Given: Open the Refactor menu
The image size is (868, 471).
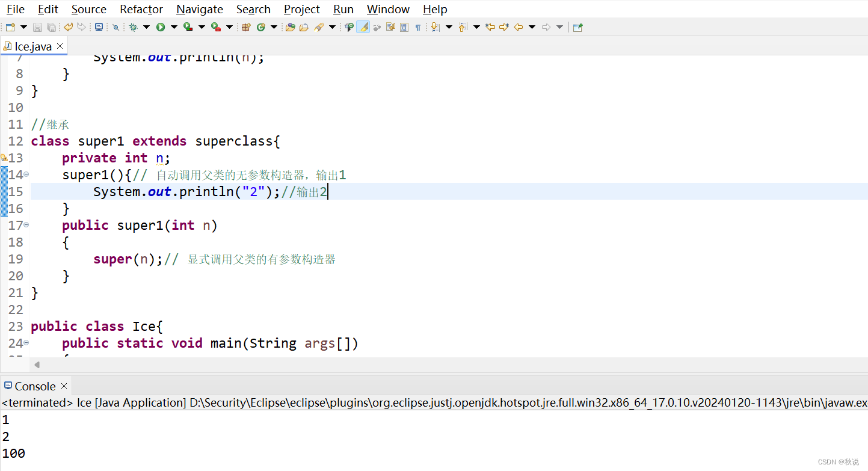Looking at the screenshot, I should [141, 9].
